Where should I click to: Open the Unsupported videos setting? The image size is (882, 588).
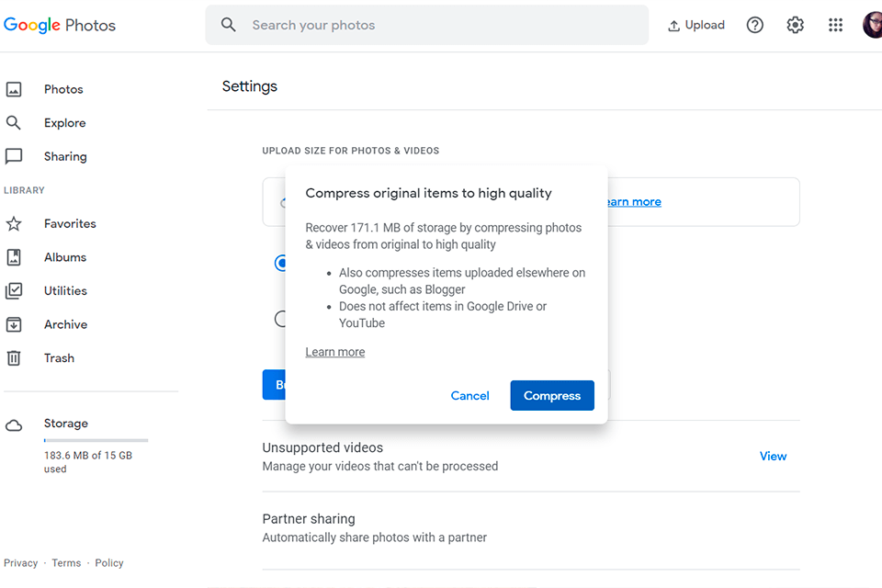[531, 457]
